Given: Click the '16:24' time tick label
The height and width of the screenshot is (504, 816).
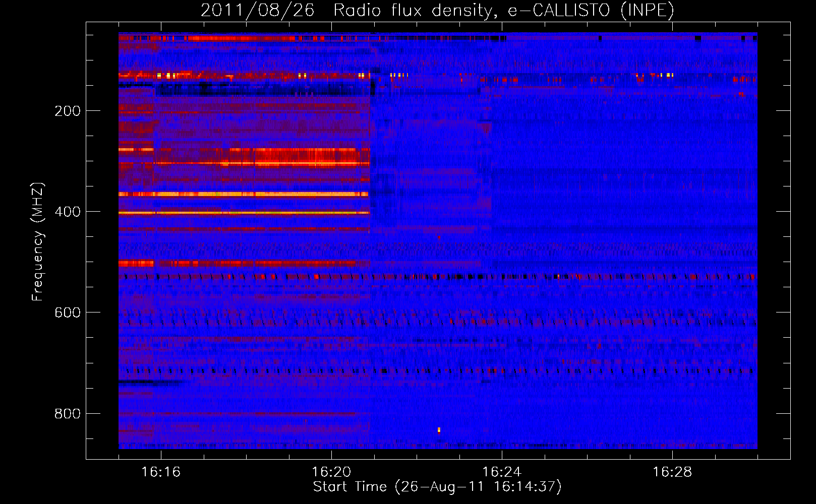Looking at the screenshot, I should coord(502,472).
